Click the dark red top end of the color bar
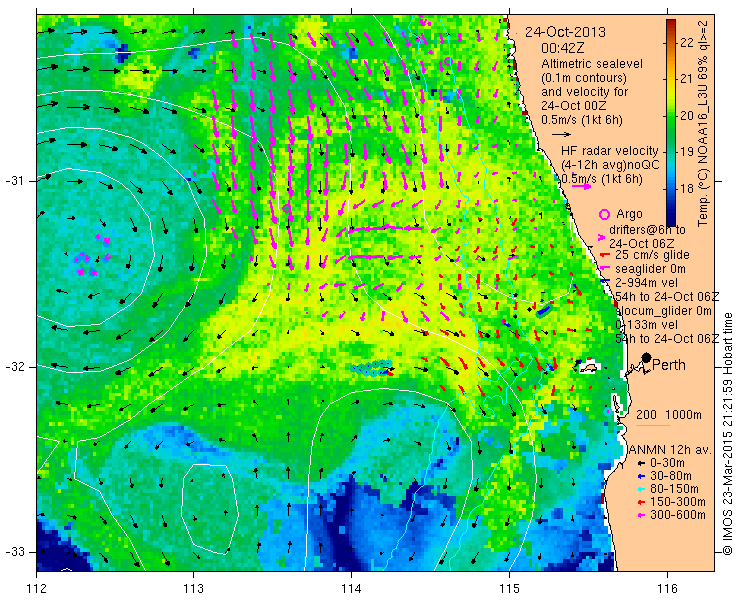This screenshot has height=600, width=740. (671, 23)
